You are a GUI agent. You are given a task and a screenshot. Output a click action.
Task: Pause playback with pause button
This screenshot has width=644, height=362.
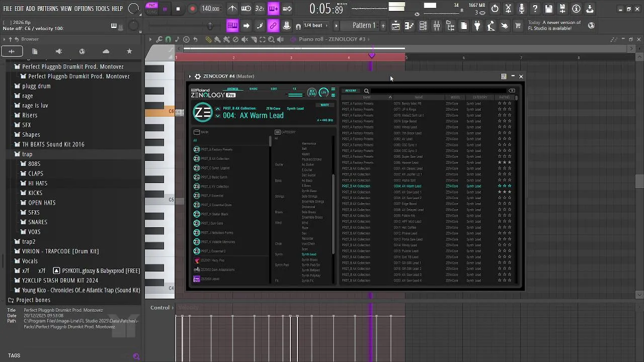pos(165,9)
